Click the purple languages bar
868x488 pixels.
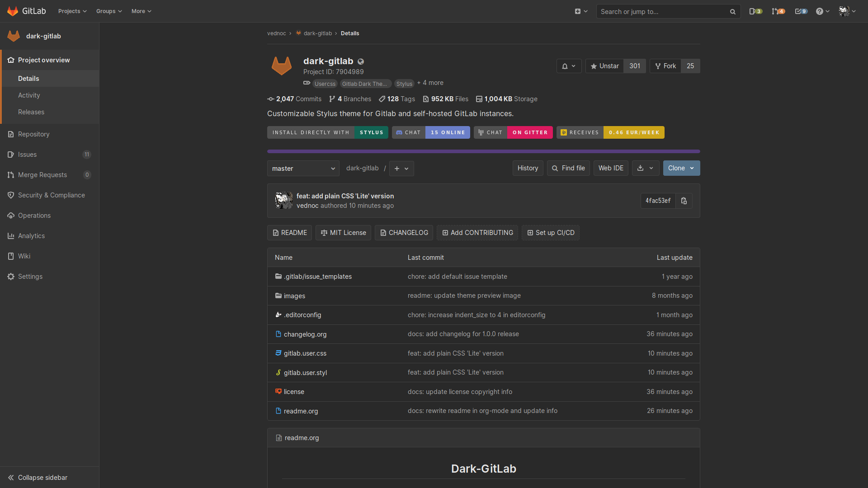tap(483, 151)
